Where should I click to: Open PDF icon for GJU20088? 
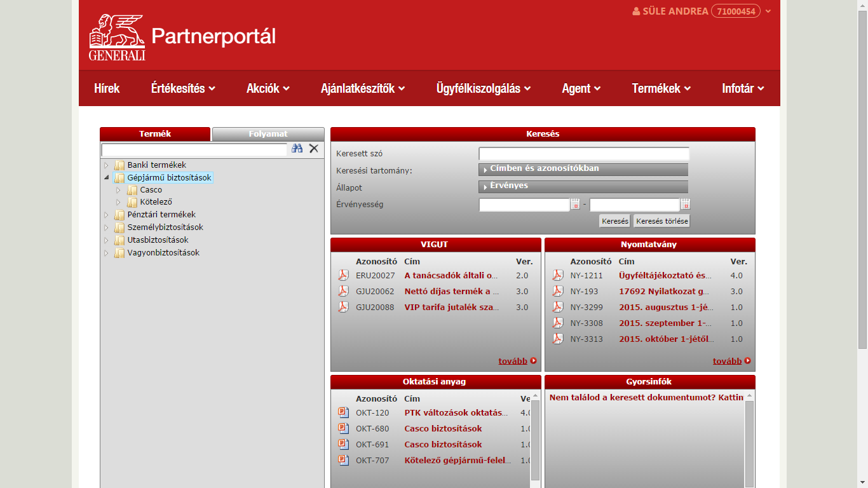coord(343,307)
